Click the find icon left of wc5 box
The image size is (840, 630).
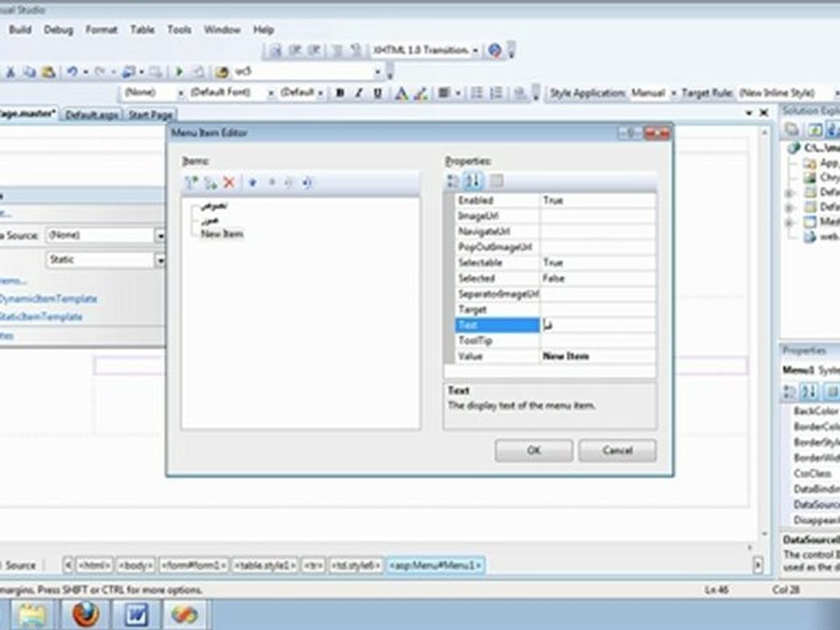[x=221, y=72]
